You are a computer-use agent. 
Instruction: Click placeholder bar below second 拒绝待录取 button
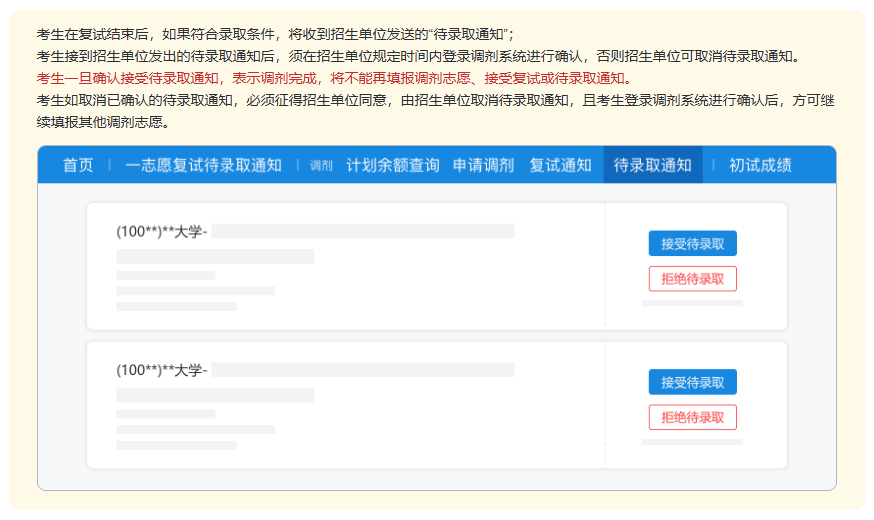coord(692,441)
